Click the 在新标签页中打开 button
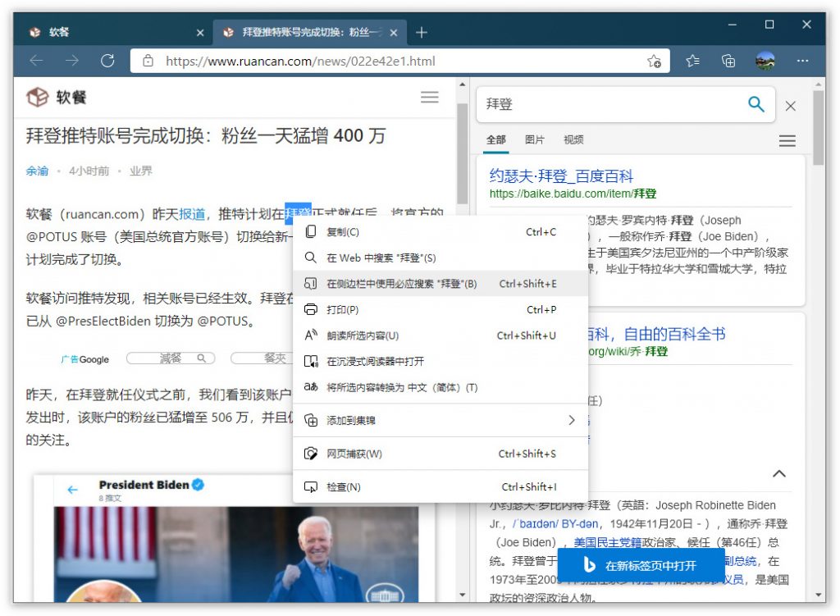 click(x=641, y=566)
